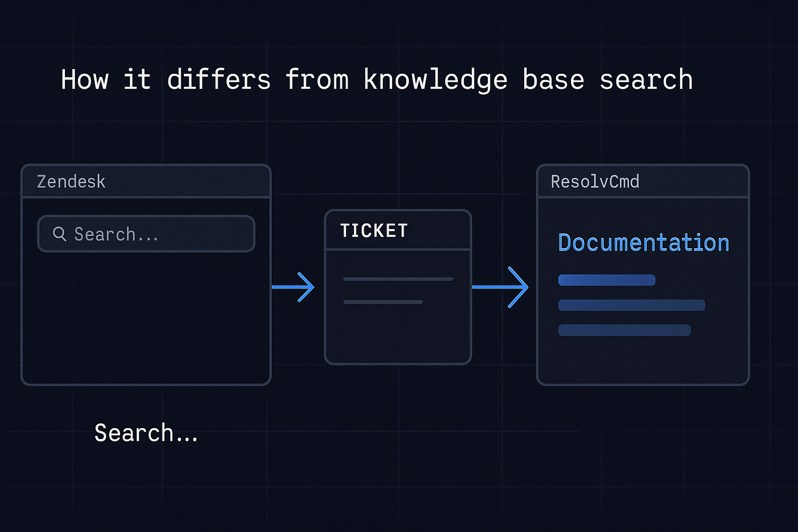Select the Zendesk panel header icon area
Viewport: 798px width, 532px height.
click(x=70, y=181)
